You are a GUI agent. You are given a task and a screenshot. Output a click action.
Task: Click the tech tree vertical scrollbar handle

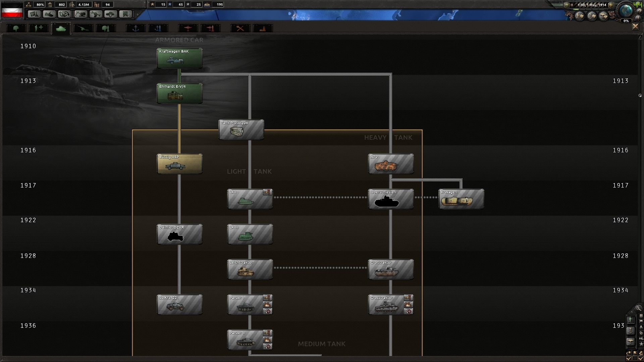click(640, 96)
